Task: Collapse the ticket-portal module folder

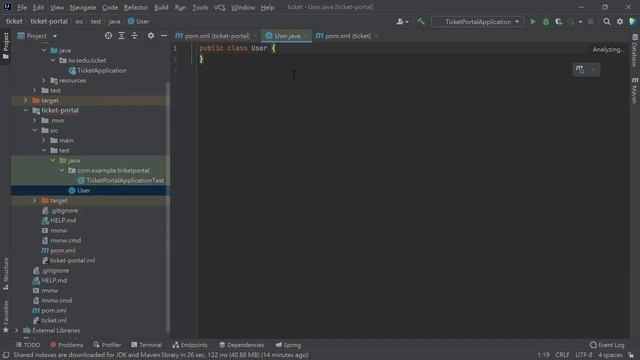Action: click(26, 110)
